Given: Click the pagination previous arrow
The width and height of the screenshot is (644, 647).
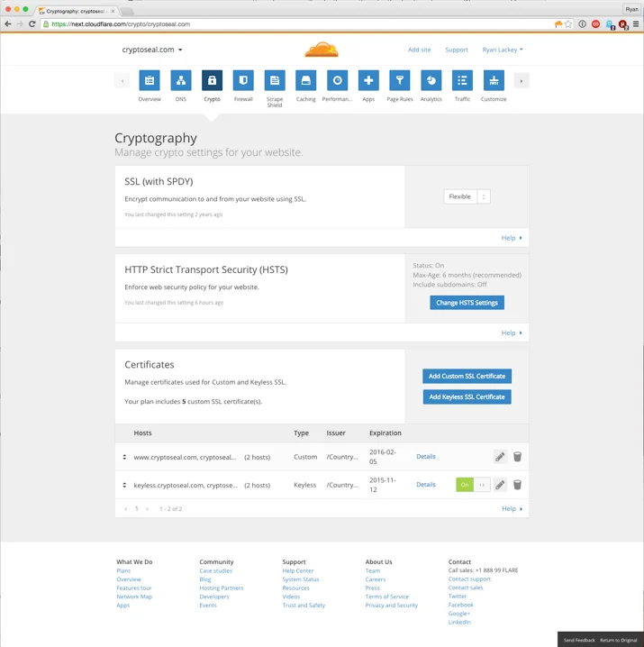Looking at the screenshot, I should 125,509.
